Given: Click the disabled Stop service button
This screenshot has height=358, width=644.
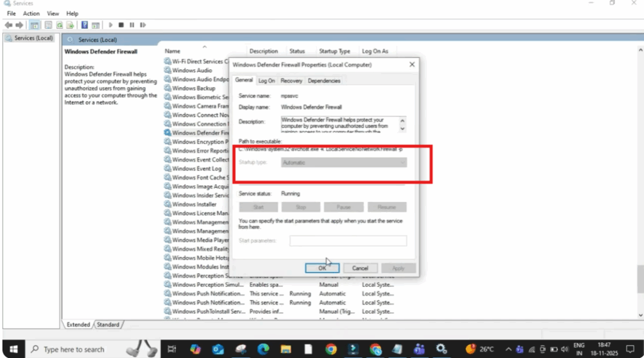Looking at the screenshot, I should tap(301, 207).
